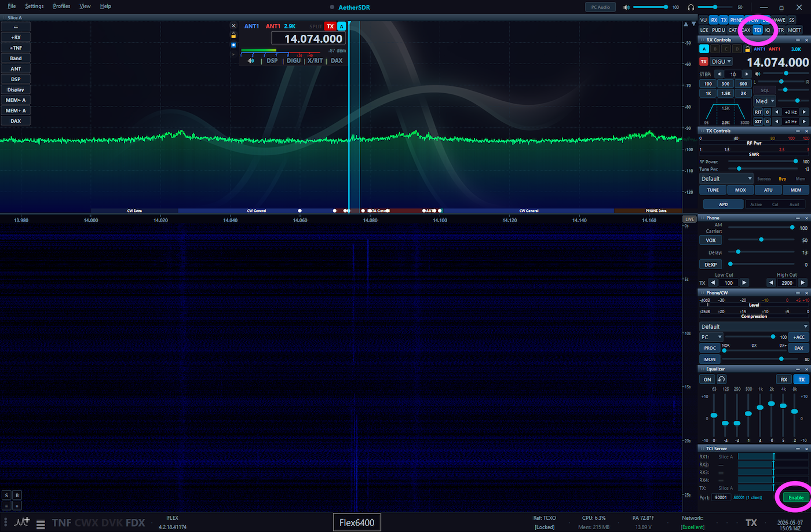Click the headphones icon in title bar
The width and height of the screenshot is (811, 532).
click(x=691, y=7)
